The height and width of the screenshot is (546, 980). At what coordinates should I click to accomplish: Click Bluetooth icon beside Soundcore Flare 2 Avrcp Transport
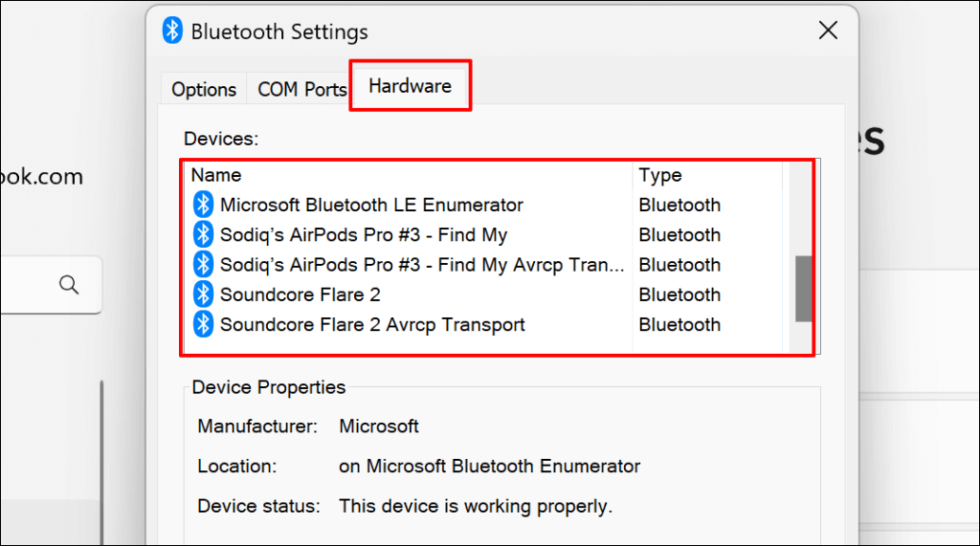tap(203, 324)
